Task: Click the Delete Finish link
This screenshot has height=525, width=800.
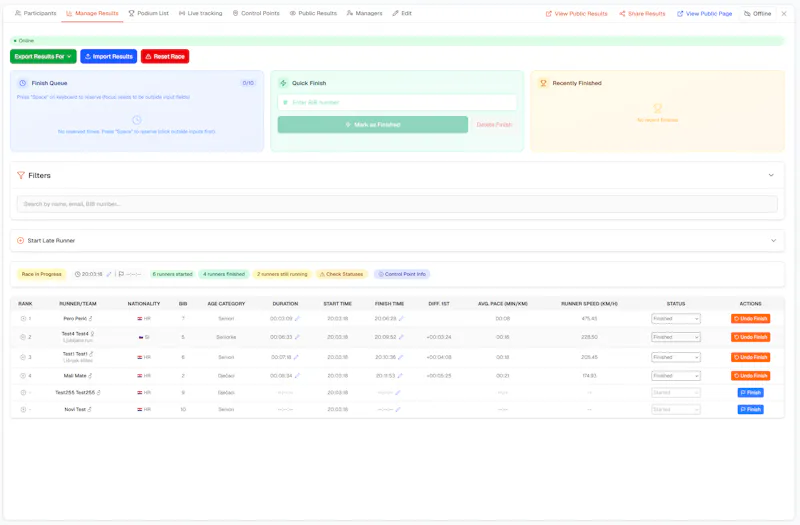Action: (x=494, y=124)
